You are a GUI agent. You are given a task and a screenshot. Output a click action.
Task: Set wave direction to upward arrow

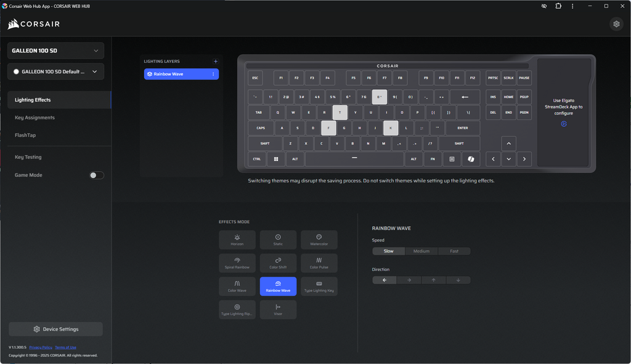click(433, 280)
